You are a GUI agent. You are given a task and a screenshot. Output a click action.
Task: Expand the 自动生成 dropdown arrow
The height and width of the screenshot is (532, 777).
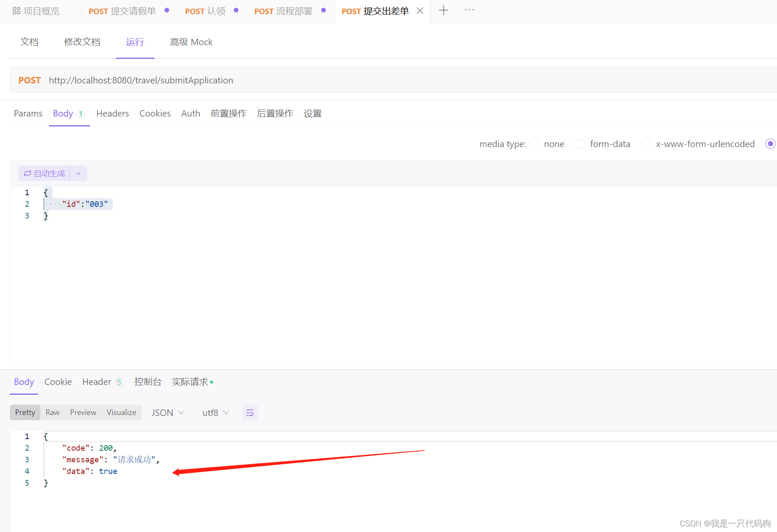(x=78, y=173)
